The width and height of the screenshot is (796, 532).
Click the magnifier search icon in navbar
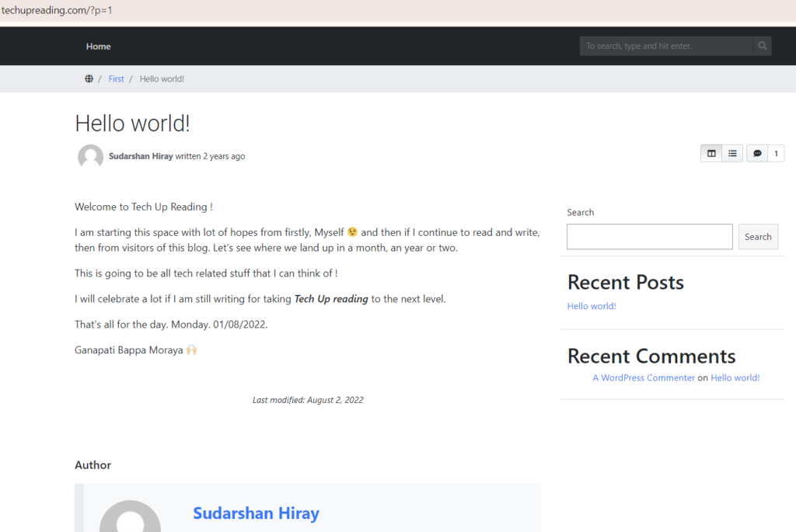[x=762, y=46]
